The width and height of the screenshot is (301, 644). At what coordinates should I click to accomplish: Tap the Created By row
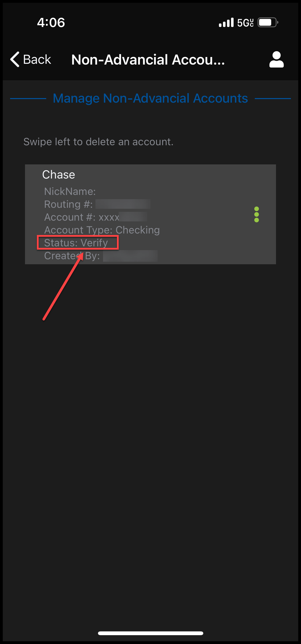[72, 256]
